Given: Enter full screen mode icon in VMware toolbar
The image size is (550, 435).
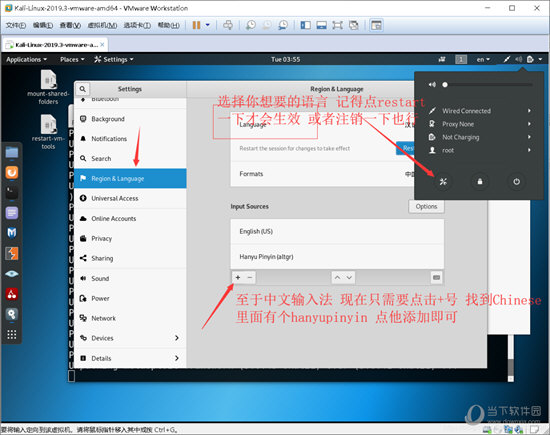Looking at the screenshot, I should click(337, 25).
